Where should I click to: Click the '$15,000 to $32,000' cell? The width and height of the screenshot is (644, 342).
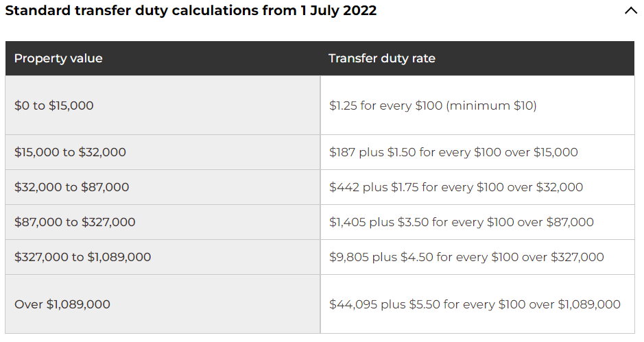[163, 152]
